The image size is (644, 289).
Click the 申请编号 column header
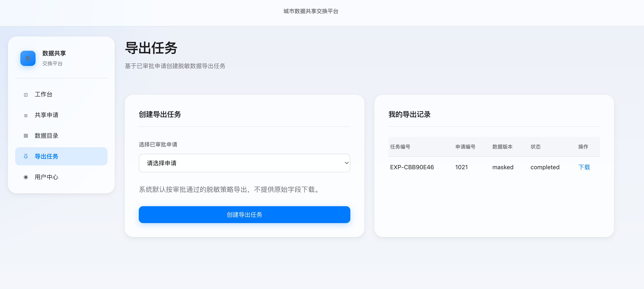pyautogui.click(x=465, y=147)
